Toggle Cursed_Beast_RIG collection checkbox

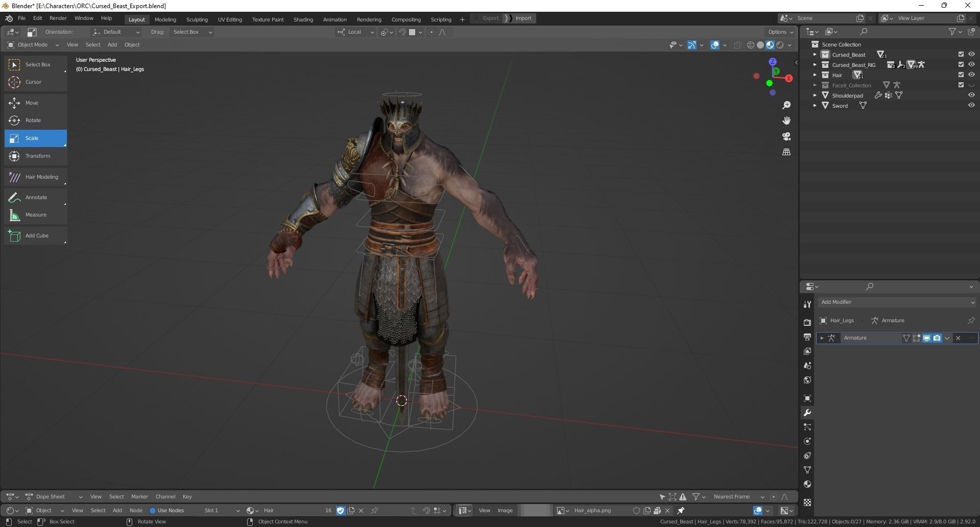pyautogui.click(x=961, y=65)
